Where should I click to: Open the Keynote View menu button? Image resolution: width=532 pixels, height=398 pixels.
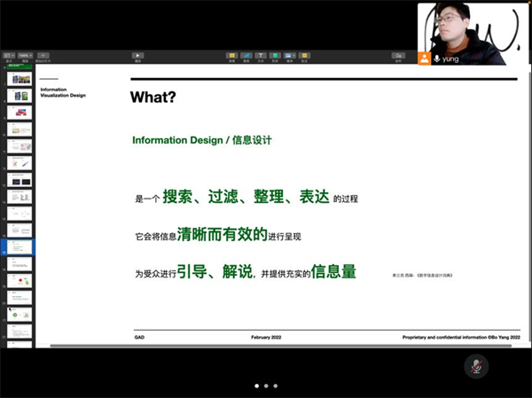pyautogui.click(x=9, y=55)
